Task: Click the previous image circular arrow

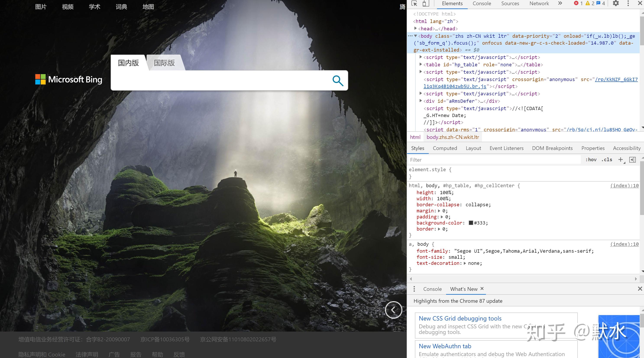Action: click(x=393, y=310)
